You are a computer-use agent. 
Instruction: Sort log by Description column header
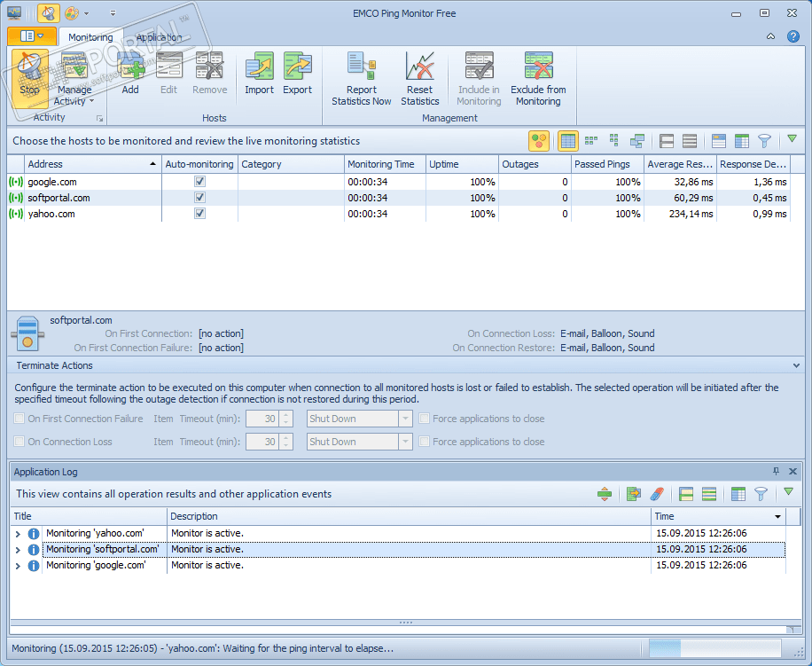pos(409,516)
